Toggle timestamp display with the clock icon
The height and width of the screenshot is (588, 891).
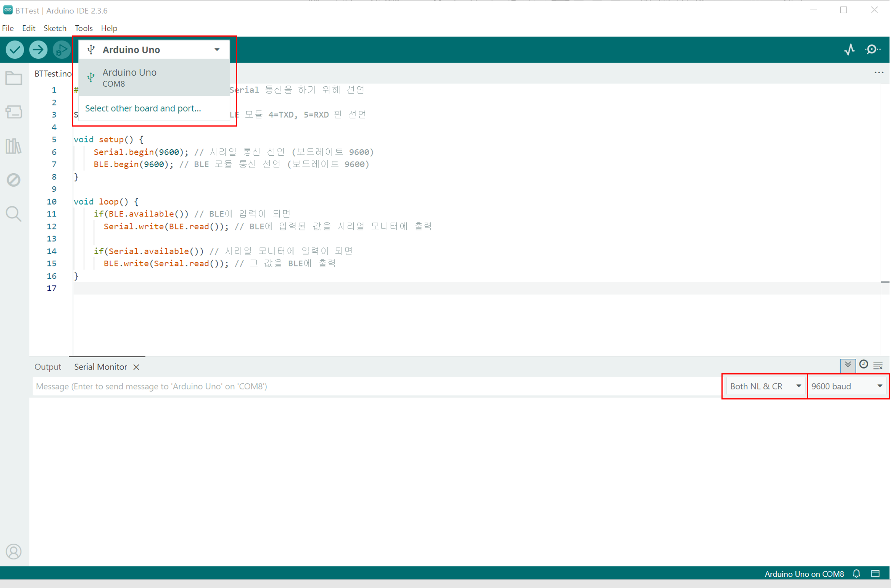[864, 365]
